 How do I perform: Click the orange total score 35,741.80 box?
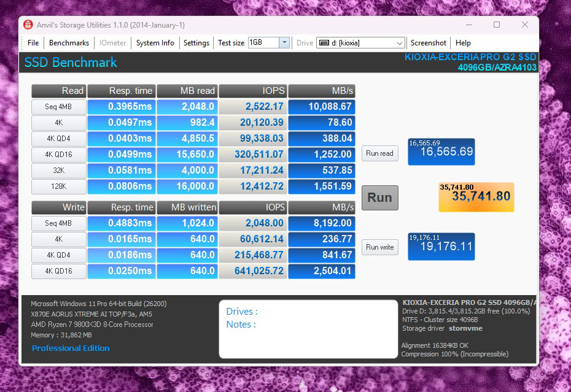476,197
